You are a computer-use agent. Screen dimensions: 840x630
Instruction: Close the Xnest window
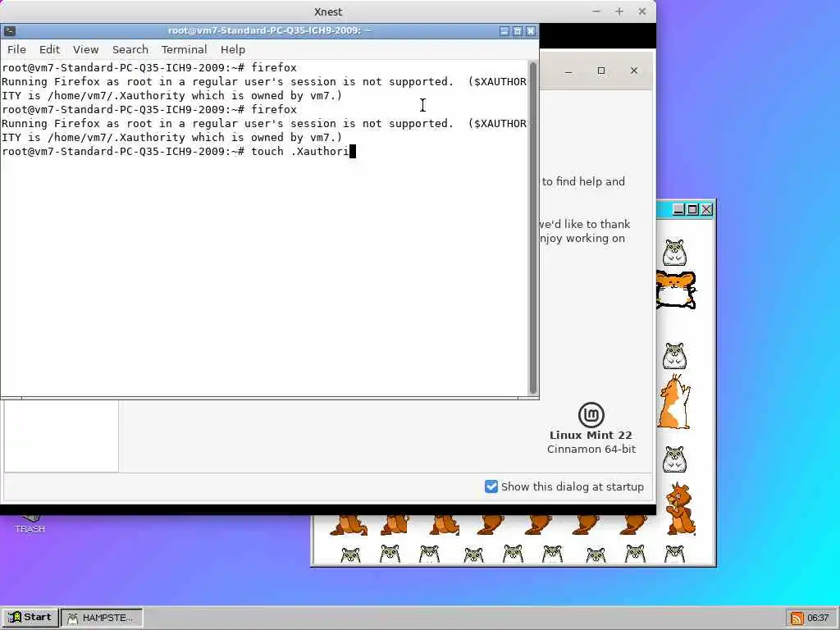(641, 11)
